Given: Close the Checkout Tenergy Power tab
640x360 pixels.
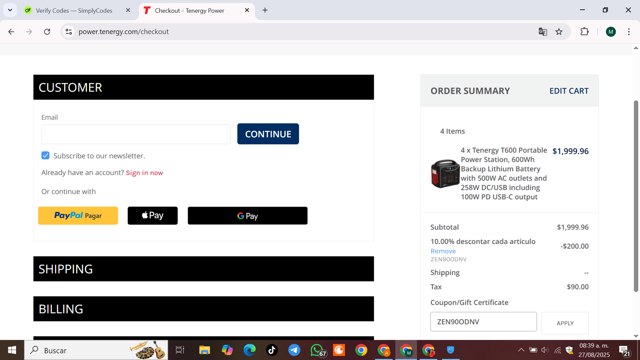Looking at the screenshot, I should (247, 10).
